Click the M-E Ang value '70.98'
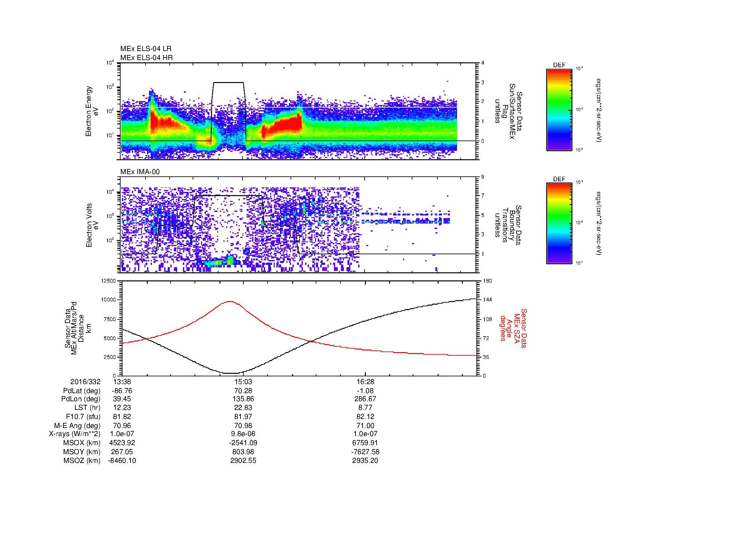This screenshot has height=534, width=756. click(x=243, y=426)
